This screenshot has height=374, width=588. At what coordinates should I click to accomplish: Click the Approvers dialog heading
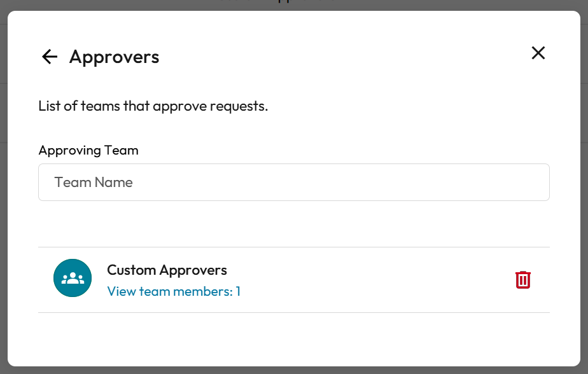click(x=115, y=57)
